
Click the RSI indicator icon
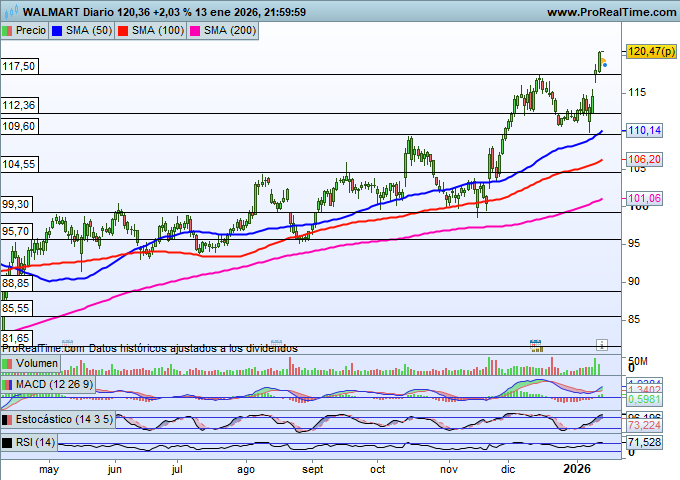click(8, 442)
